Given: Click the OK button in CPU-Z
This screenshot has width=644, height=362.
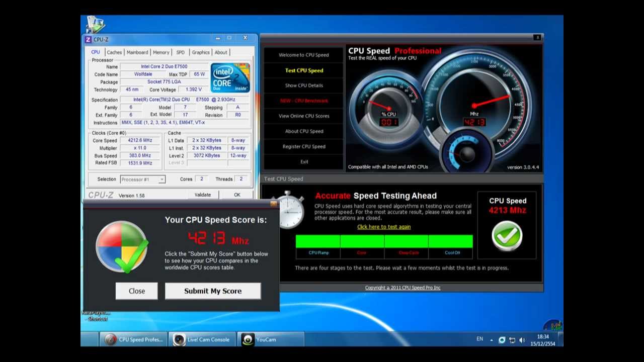Looking at the screenshot, I should (x=237, y=195).
